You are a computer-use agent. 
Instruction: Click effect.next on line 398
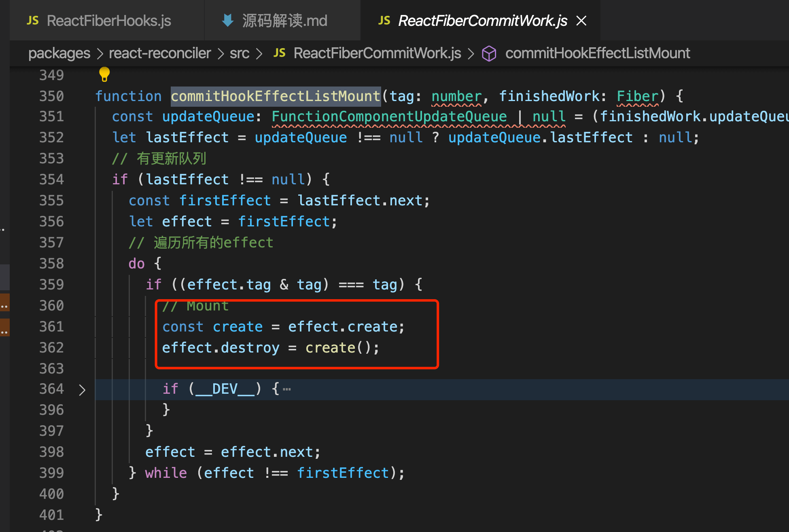(267, 452)
